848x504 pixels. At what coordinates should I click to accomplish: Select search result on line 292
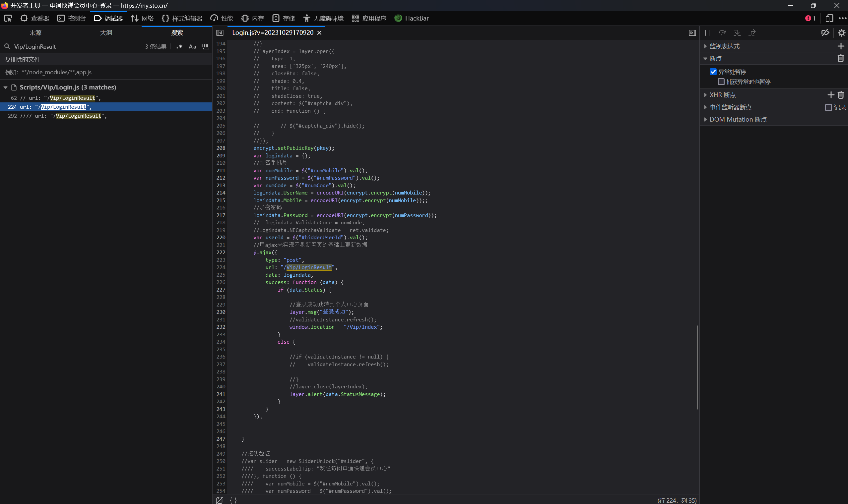coord(106,116)
